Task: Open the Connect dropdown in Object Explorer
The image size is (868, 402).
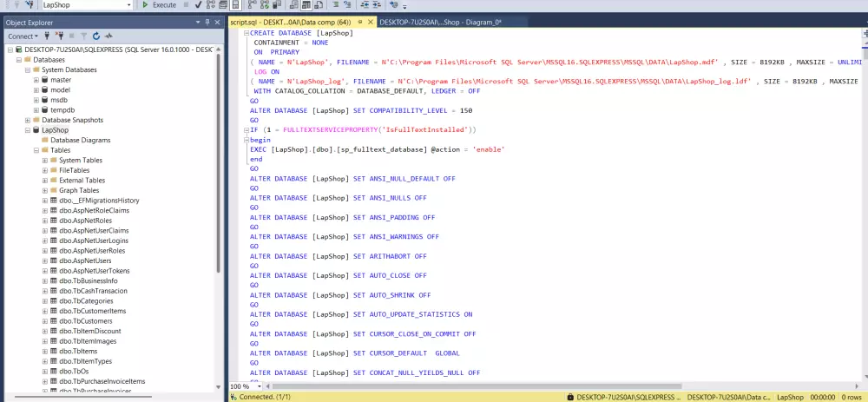Action: (23, 36)
